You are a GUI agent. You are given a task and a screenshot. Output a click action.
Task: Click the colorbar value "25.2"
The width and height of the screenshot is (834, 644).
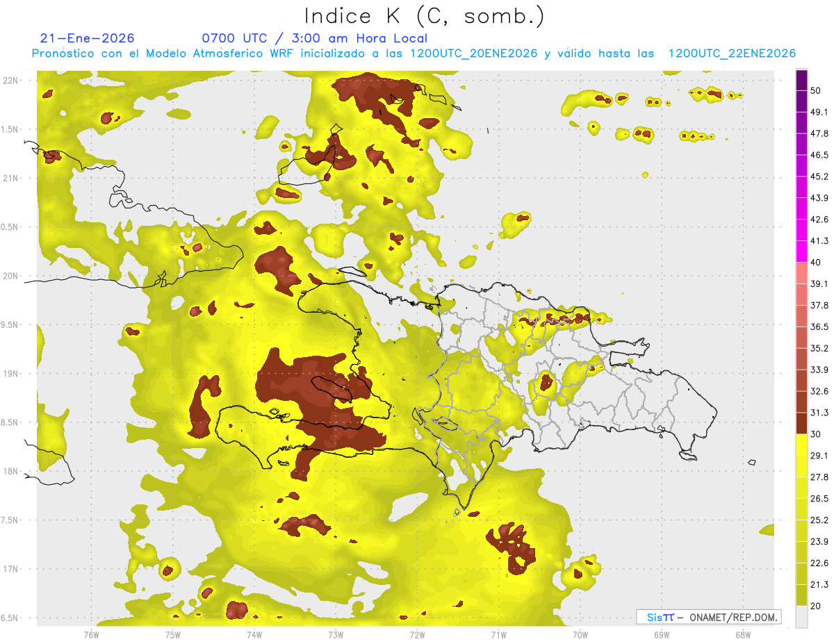820,520
